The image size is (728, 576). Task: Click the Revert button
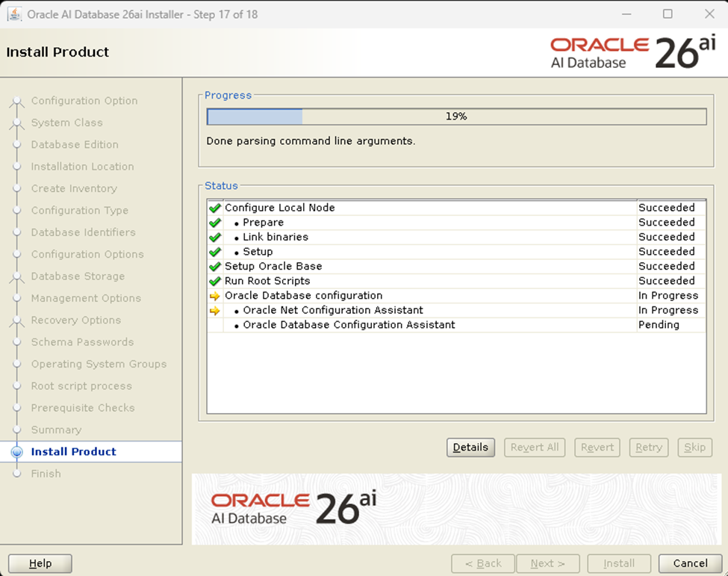(x=597, y=448)
